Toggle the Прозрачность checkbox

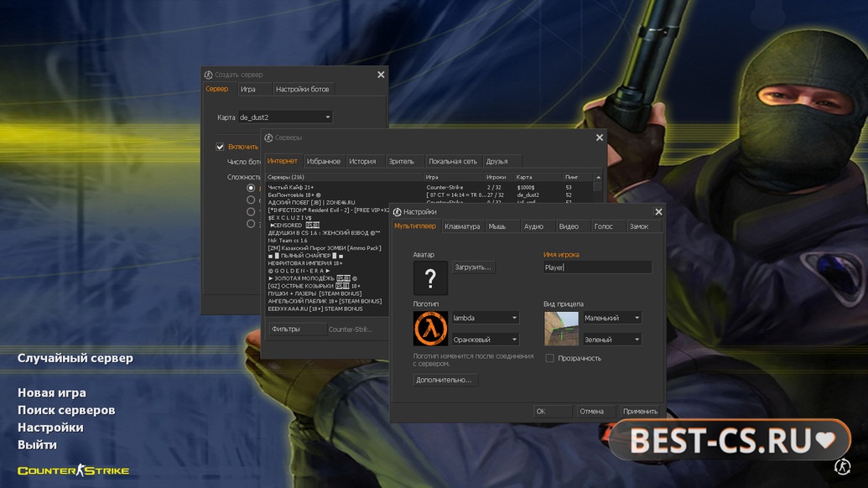pyautogui.click(x=549, y=359)
